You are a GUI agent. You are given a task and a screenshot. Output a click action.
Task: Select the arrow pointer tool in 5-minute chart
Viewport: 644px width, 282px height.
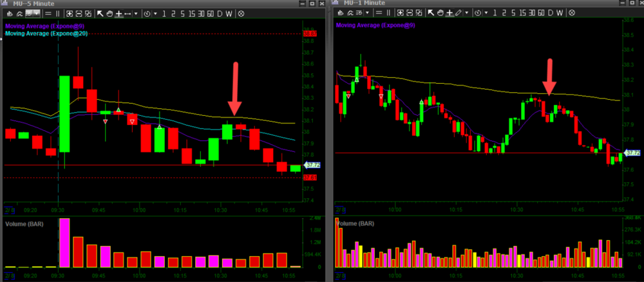[x=100, y=13]
